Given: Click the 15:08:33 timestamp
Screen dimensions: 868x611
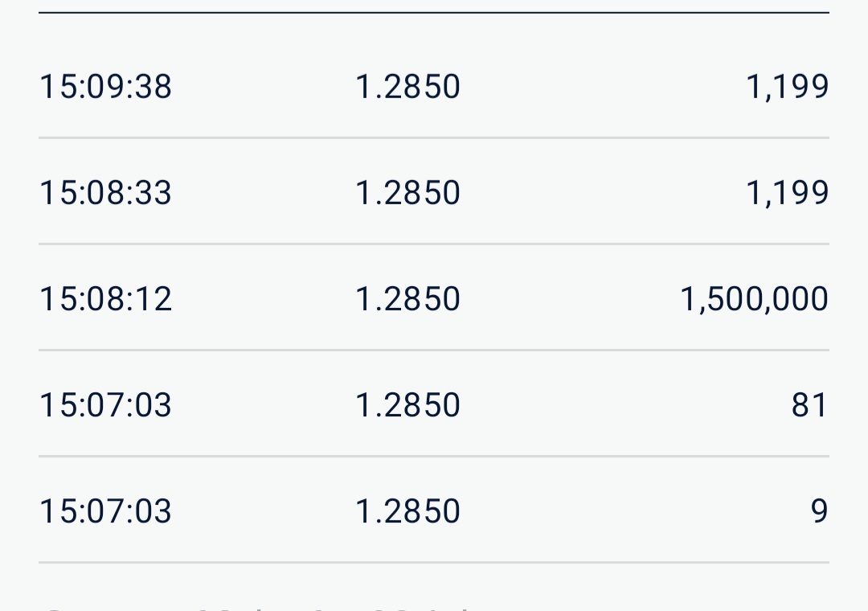Looking at the screenshot, I should (x=105, y=193).
